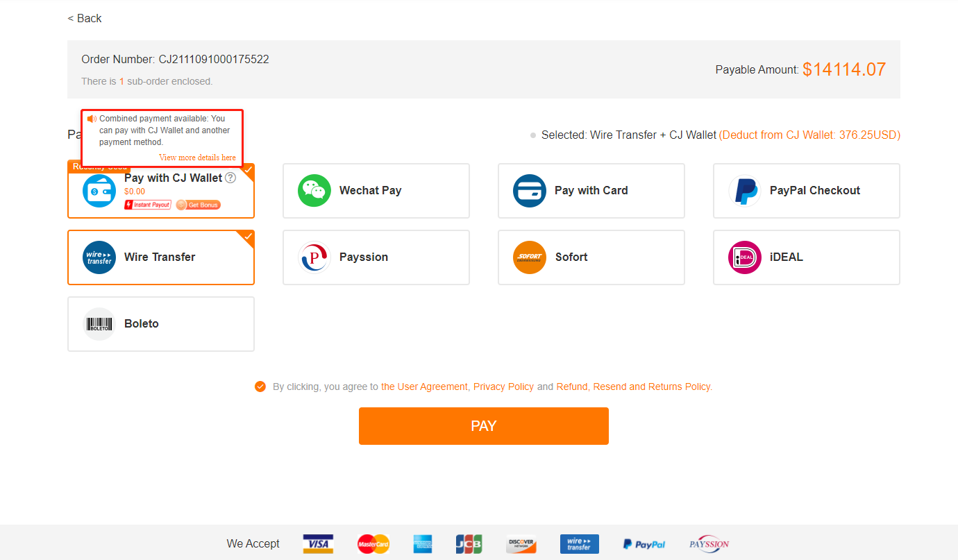Click the Get Bonus badge
Viewport: 958px width, 560px height.
[x=199, y=205]
